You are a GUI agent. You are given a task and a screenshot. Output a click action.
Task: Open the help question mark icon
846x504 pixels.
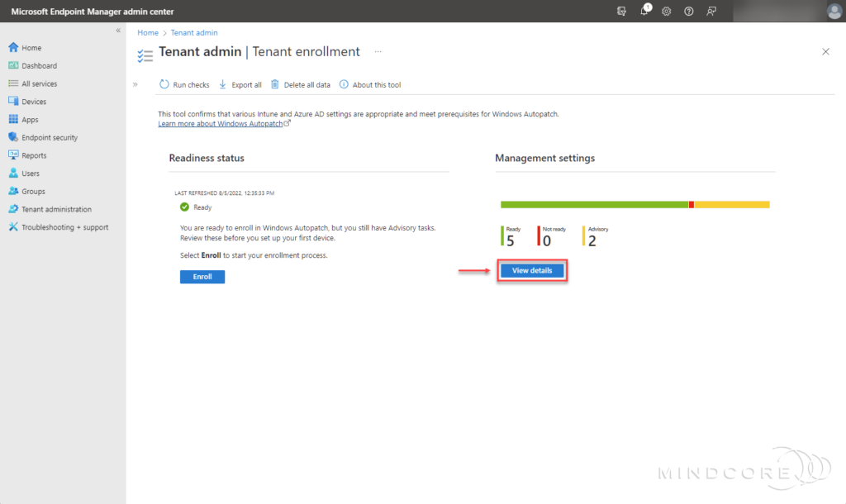688,11
